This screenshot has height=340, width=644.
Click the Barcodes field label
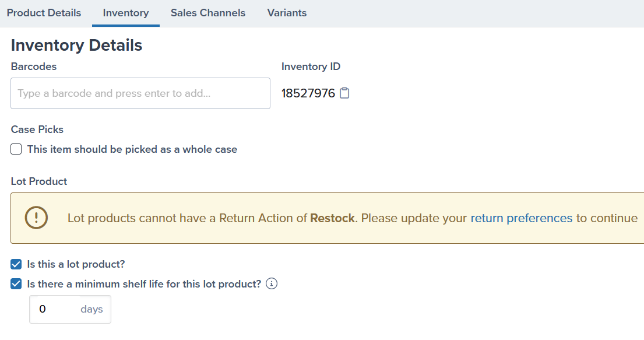[x=33, y=66]
